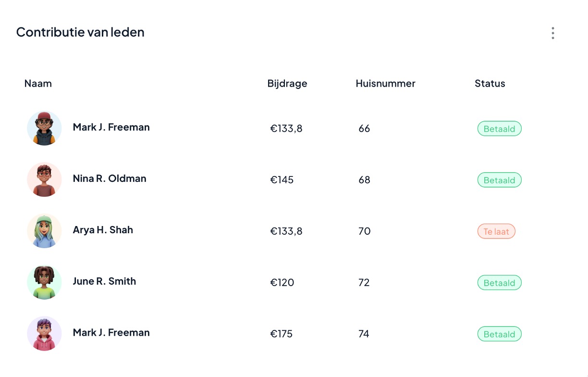Sort by the Bijdrage column header
The height and width of the screenshot is (377, 588).
[x=287, y=83]
